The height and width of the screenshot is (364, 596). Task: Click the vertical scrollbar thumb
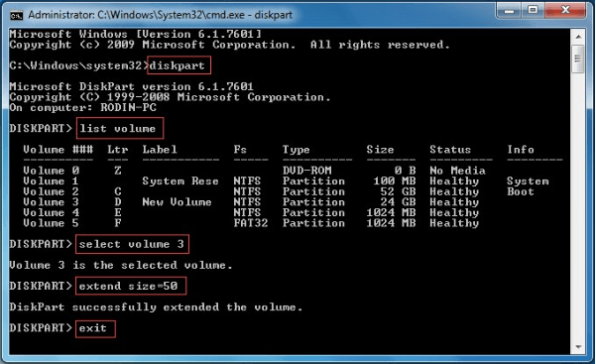pos(578,59)
